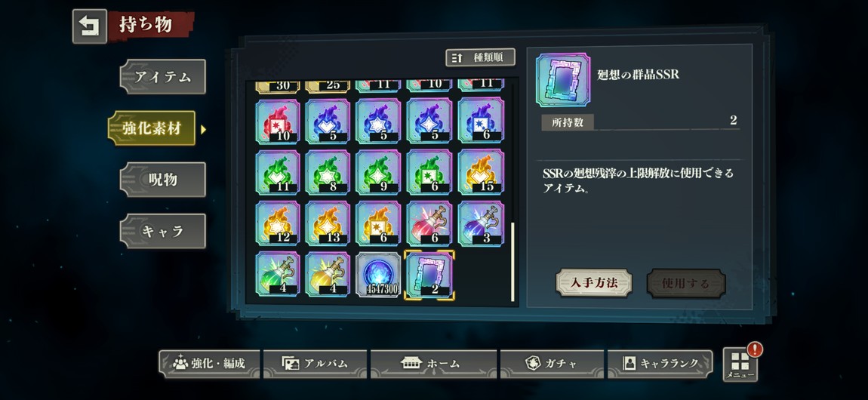Open ガチャ from the bottom navigation
Screen dimensions: 868x400
point(551,364)
